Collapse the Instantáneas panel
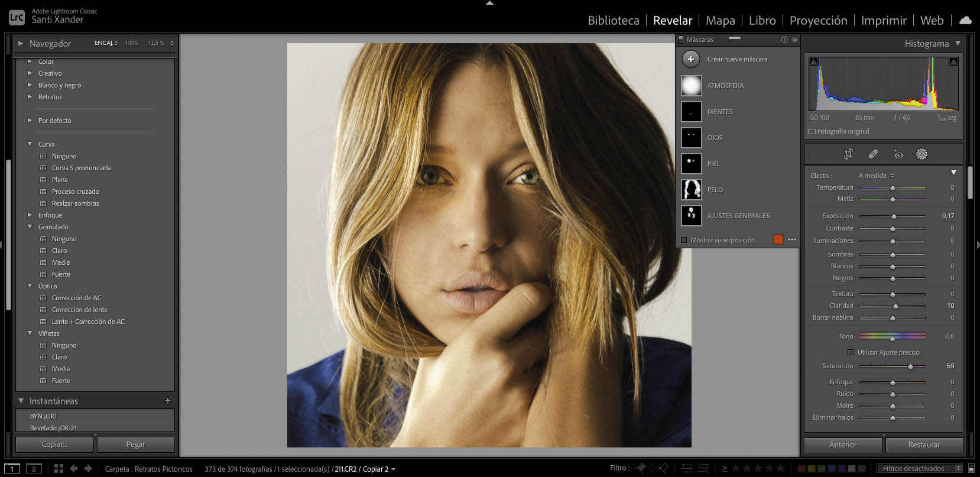Image resolution: width=980 pixels, height=477 pixels. tap(21, 401)
